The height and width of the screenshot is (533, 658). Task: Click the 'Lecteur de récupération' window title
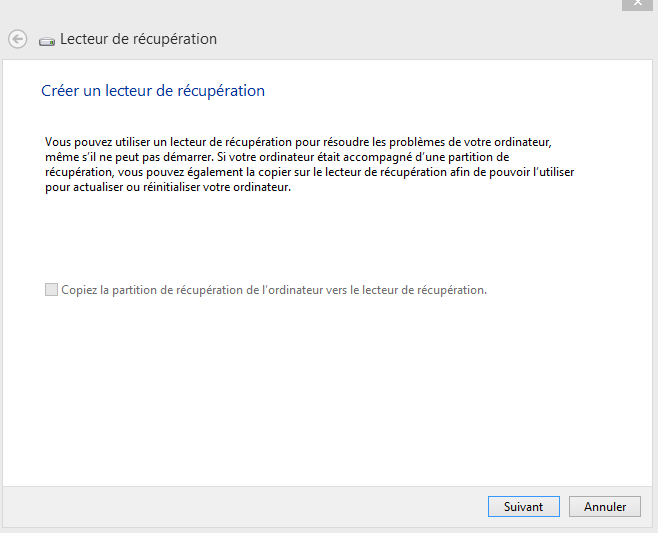point(138,39)
